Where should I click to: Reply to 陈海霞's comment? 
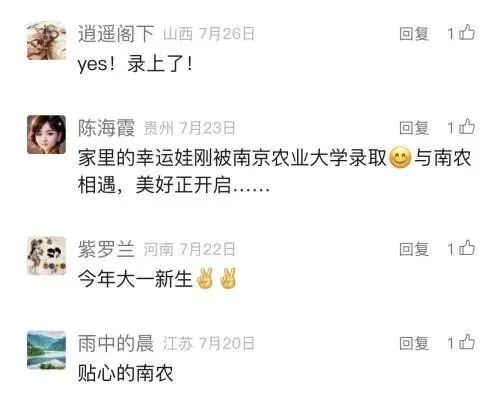[414, 128]
